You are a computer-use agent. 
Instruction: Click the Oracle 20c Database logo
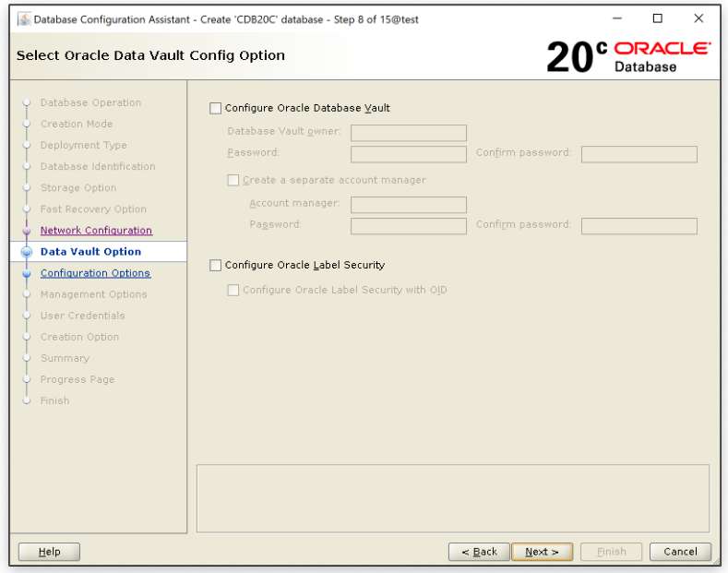pos(628,56)
